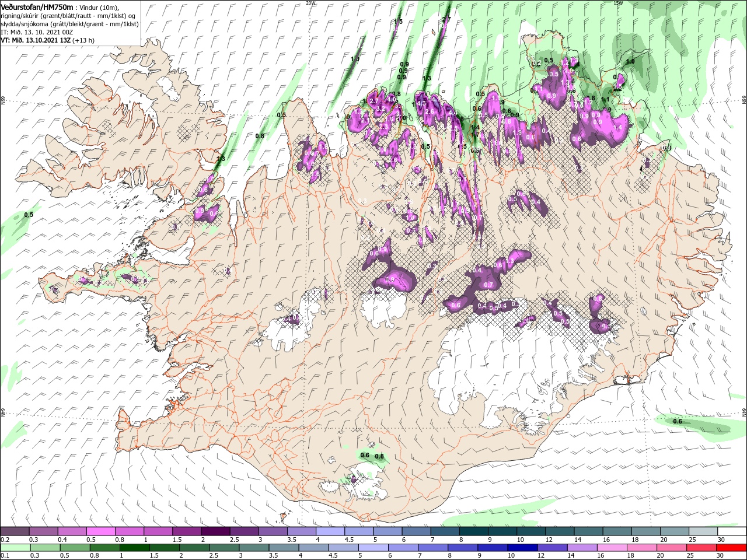Click the darkest purple 2–2.5 snow swatch
The image size is (747, 560).
point(215,531)
